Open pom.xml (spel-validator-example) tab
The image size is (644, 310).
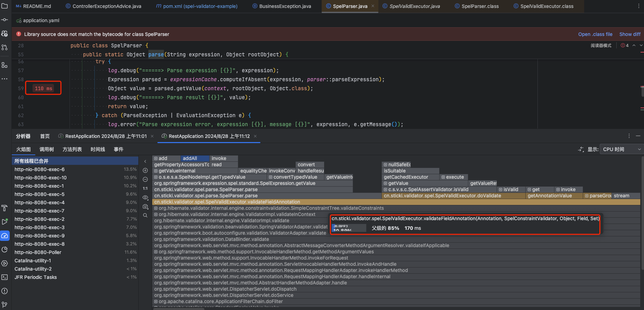pos(196,6)
